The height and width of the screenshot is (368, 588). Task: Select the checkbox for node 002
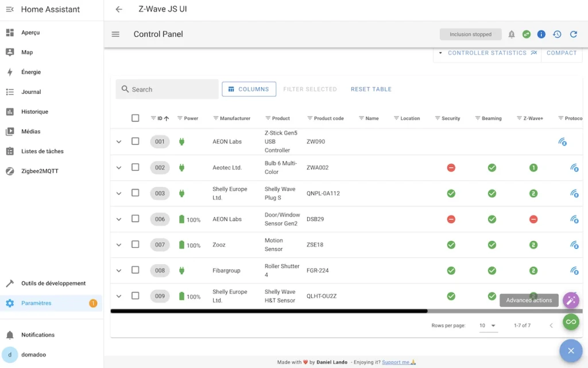click(136, 167)
